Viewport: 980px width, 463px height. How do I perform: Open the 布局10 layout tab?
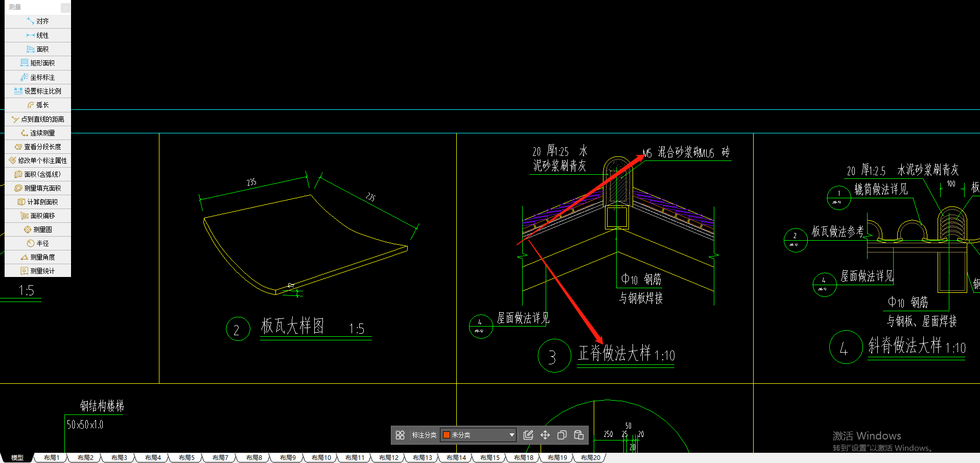321,458
